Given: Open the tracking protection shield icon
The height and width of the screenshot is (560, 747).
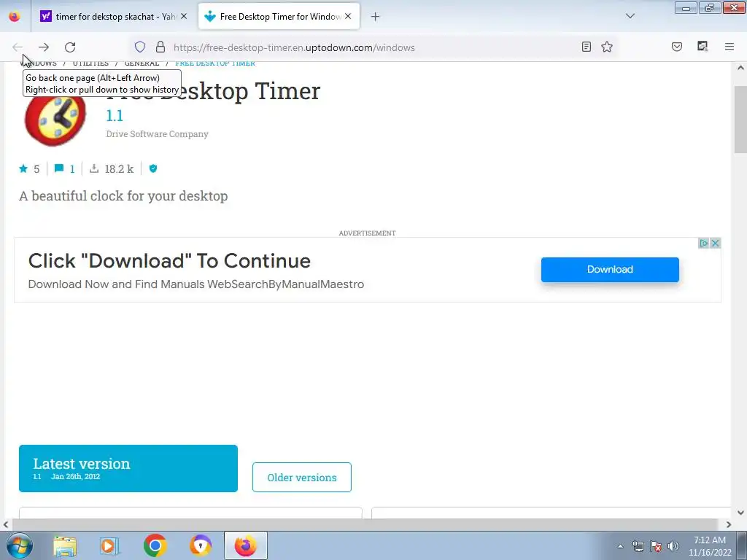Looking at the screenshot, I should (139, 47).
